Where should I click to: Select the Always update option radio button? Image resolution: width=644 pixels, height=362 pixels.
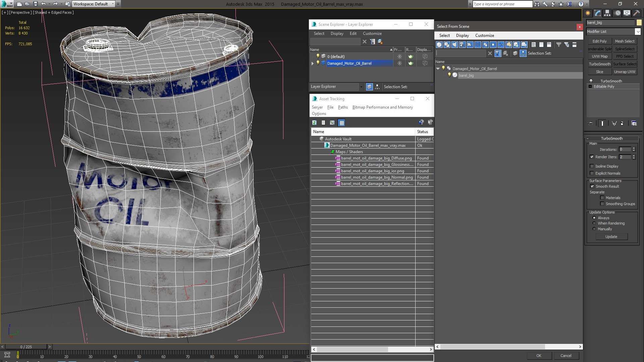tap(594, 218)
